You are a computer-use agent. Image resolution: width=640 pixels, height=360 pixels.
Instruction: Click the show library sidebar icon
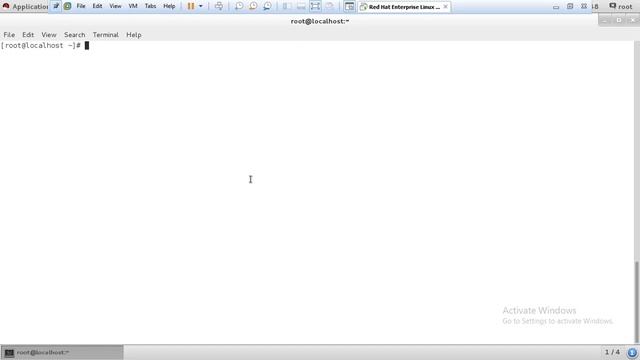tap(287, 6)
